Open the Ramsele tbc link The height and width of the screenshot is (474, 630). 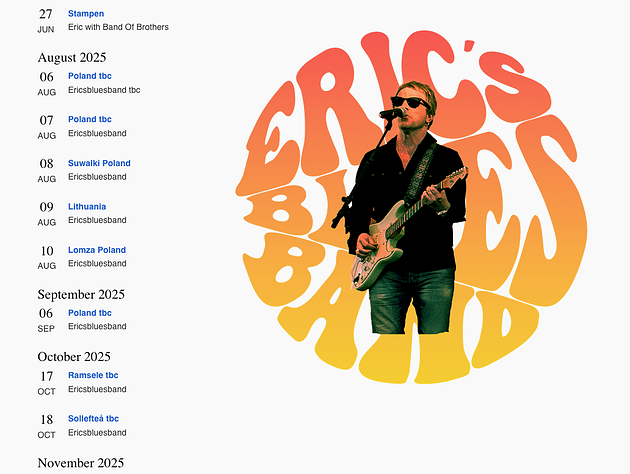pos(93,375)
